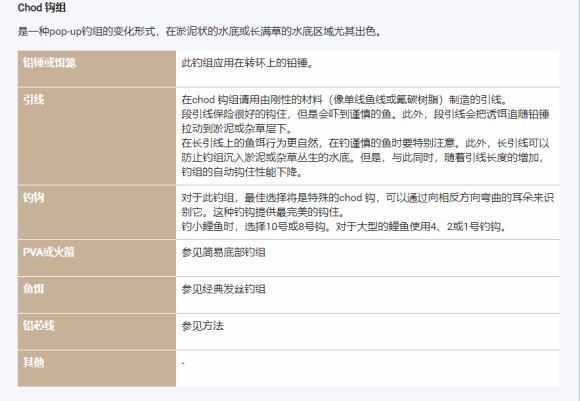
Task: Select the pop-up rig description sentence
Action: click(x=200, y=32)
